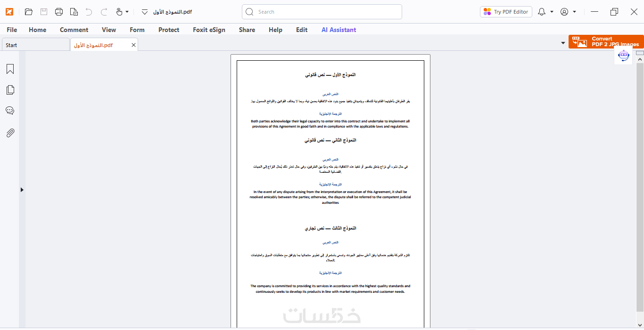Expand the navigation pane arrow
644x330 pixels.
pyautogui.click(x=22, y=190)
